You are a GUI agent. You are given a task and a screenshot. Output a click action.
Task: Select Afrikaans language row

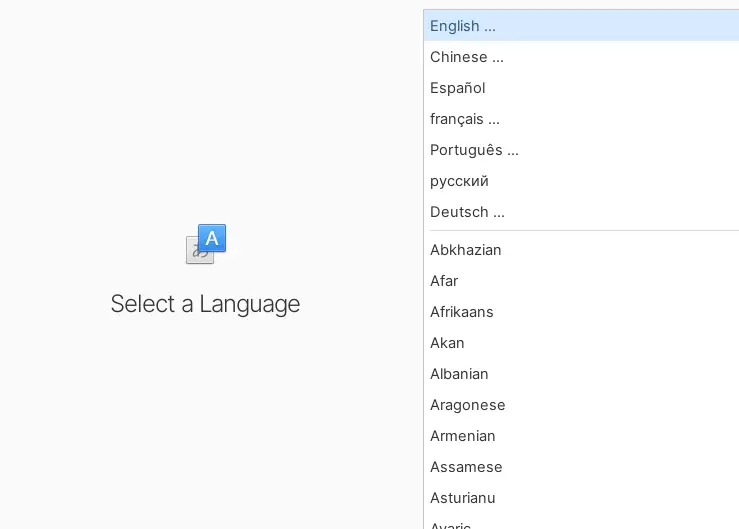point(581,312)
